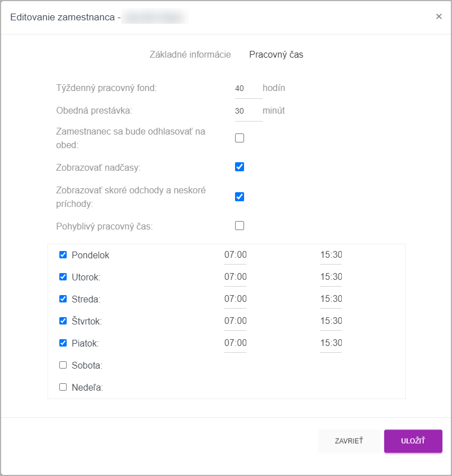The width and height of the screenshot is (452, 476).
Task: Edit Streda start time field
Action: [236, 299]
